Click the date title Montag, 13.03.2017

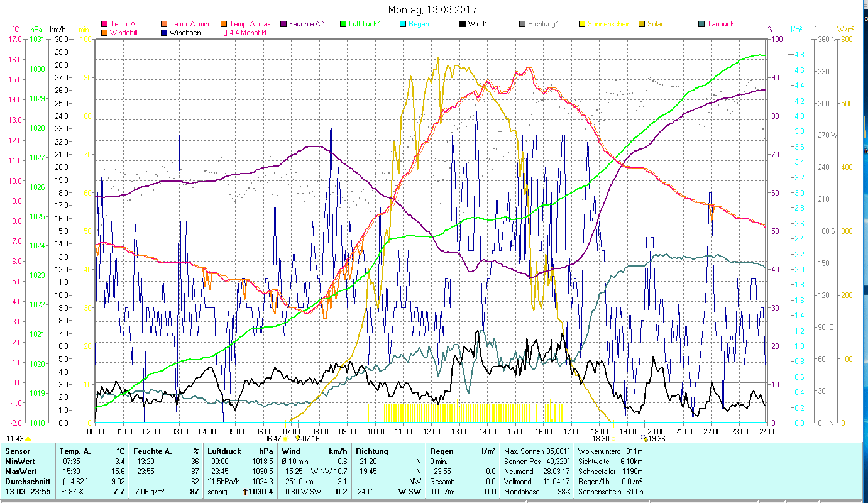click(x=432, y=9)
